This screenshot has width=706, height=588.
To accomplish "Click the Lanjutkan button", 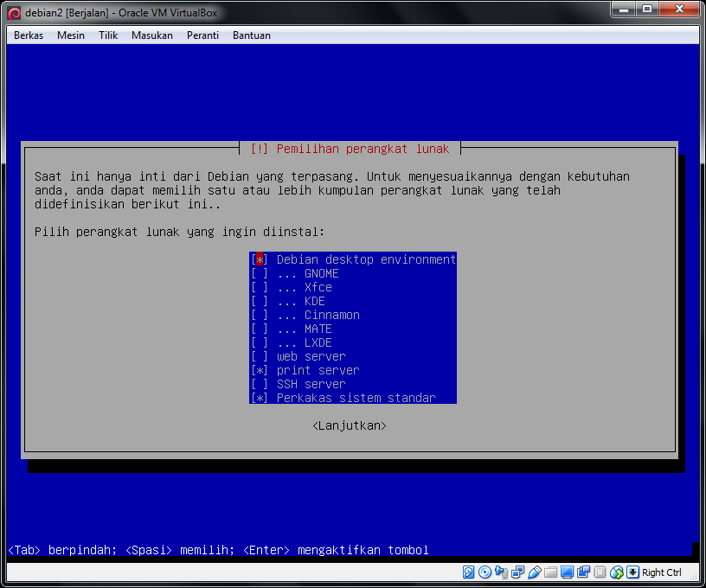I will (x=350, y=425).
